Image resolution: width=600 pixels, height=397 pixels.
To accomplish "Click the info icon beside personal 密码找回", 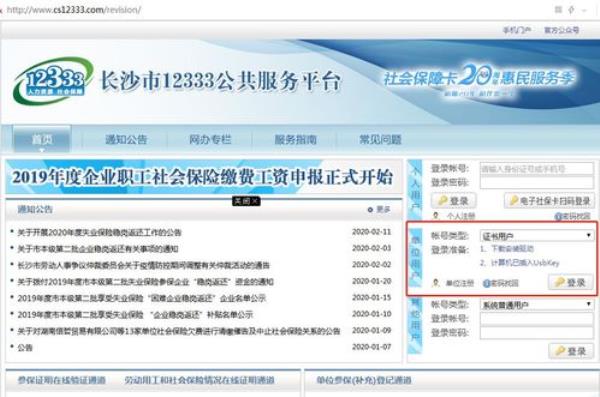I will [558, 217].
